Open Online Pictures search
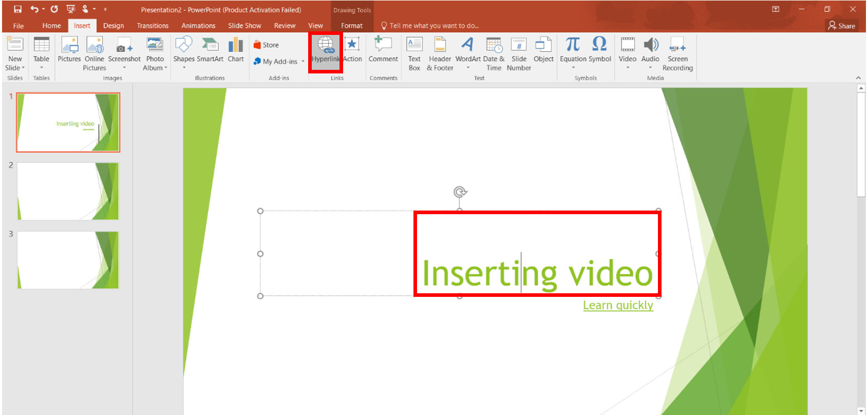Viewport: 868px width, 415px height. click(x=95, y=53)
